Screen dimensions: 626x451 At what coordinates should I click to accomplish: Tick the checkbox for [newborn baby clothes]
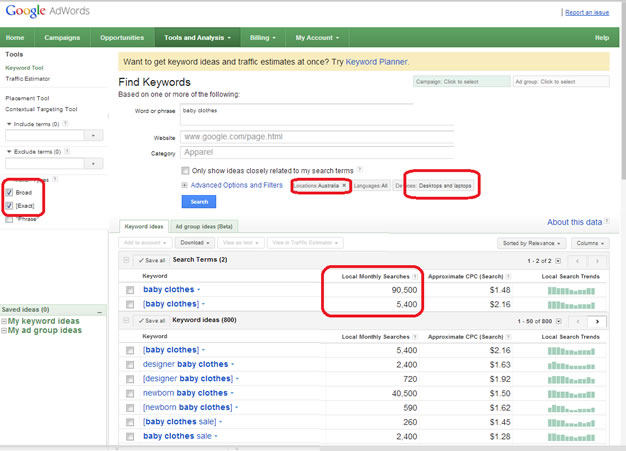[130, 408]
